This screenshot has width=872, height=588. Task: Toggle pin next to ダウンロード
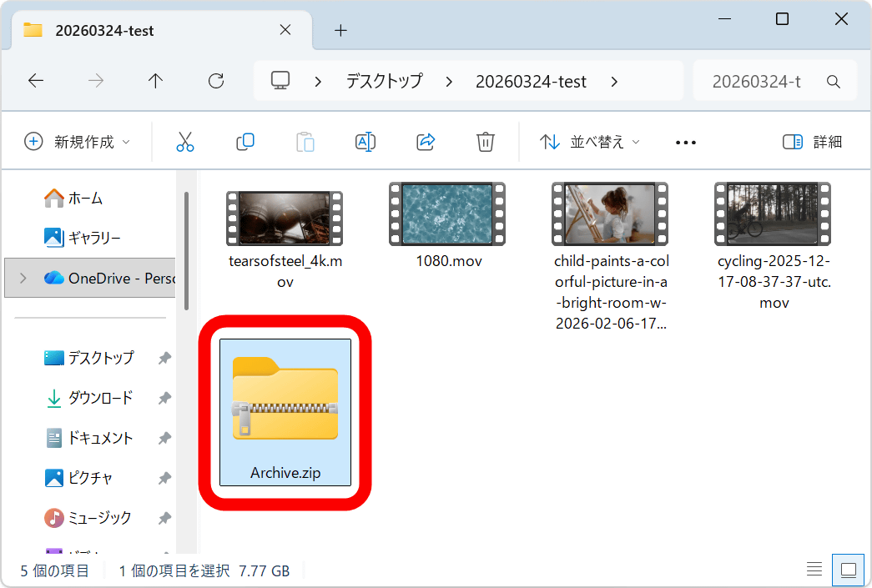[164, 398]
